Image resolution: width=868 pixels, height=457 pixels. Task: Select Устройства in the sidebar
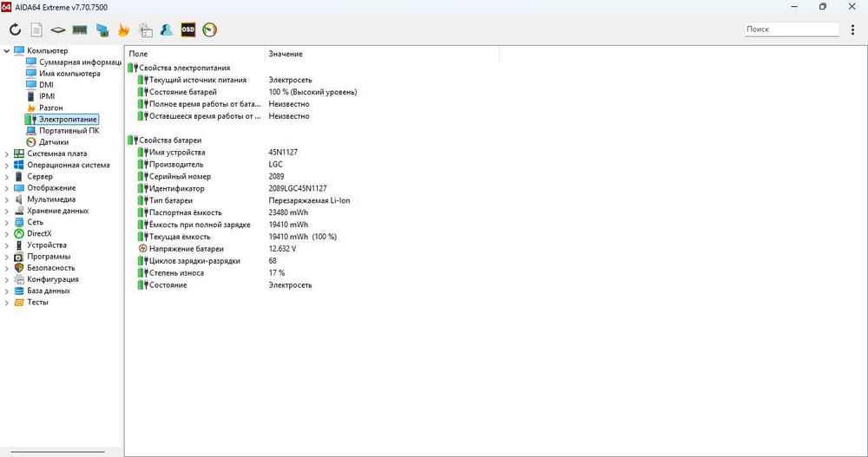pos(47,245)
